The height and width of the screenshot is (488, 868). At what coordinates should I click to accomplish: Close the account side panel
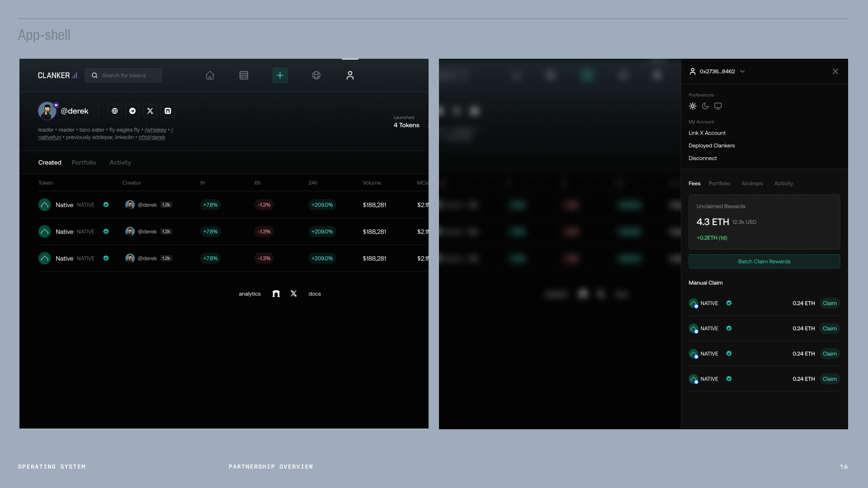coord(835,71)
